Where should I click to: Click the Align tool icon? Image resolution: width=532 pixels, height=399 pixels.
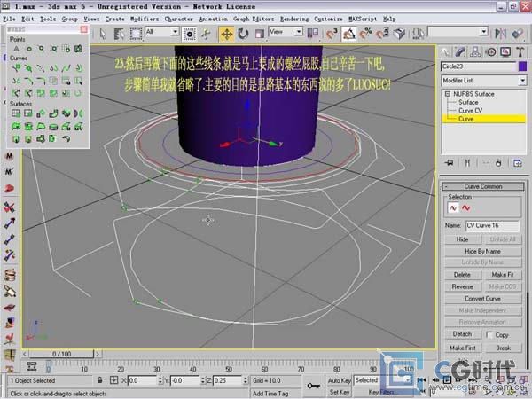pyautogui.click(x=518, y=34)
